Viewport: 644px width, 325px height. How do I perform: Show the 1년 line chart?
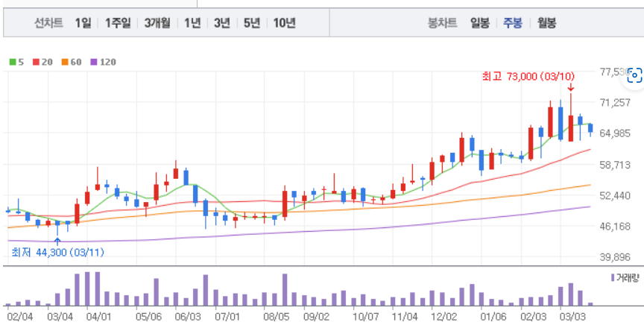[192, 23]
